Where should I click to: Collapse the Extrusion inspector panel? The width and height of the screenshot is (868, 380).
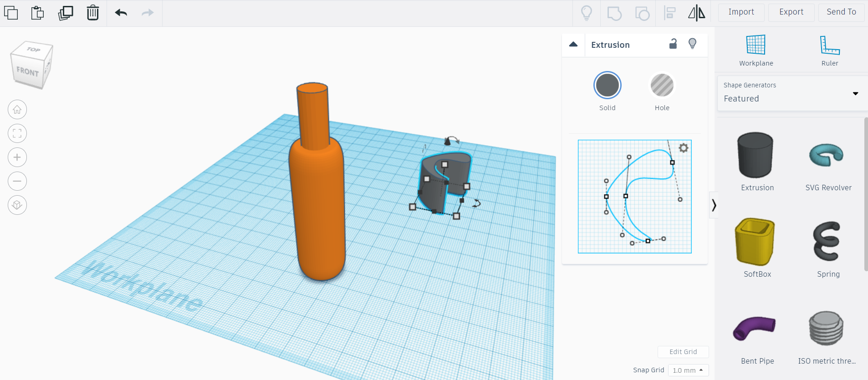click(x=573, y=45)
